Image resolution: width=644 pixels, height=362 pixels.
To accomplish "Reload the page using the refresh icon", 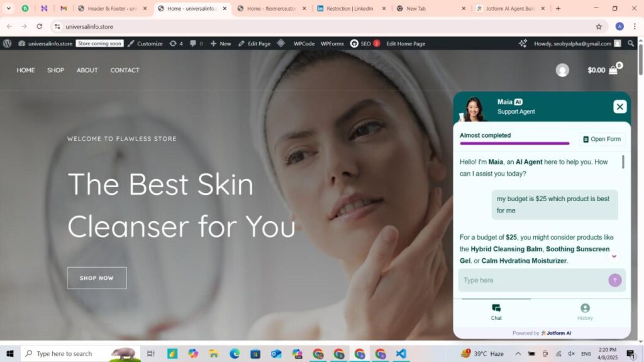I will click(40, 26).
